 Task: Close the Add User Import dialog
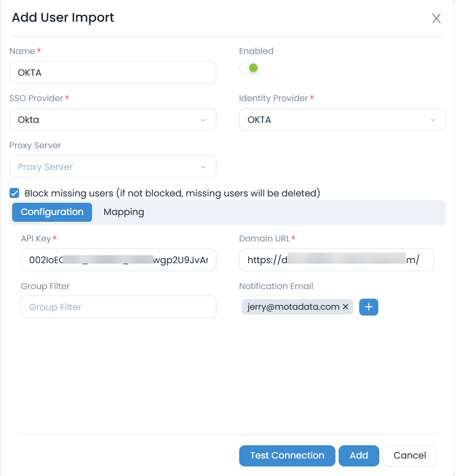point(436,18)
